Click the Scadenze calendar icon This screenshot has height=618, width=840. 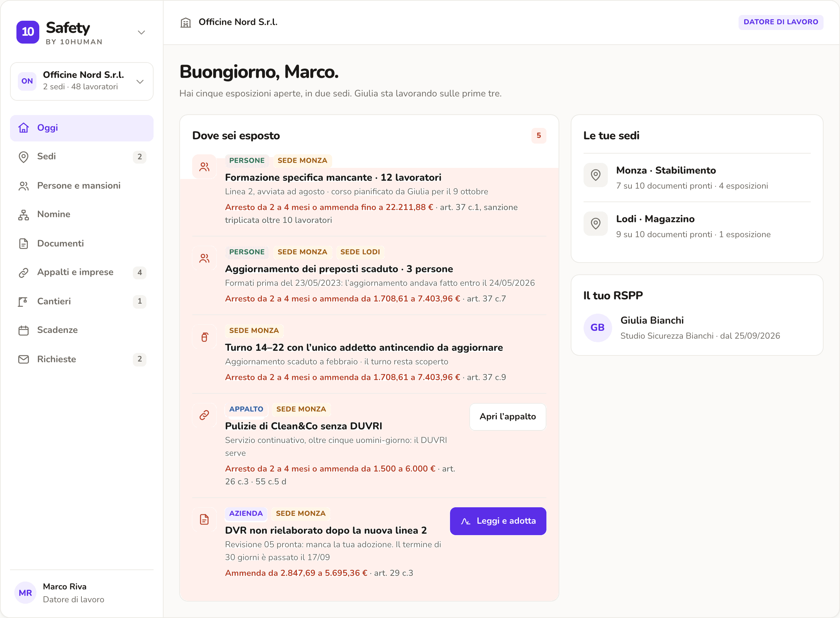click(24, 330)
